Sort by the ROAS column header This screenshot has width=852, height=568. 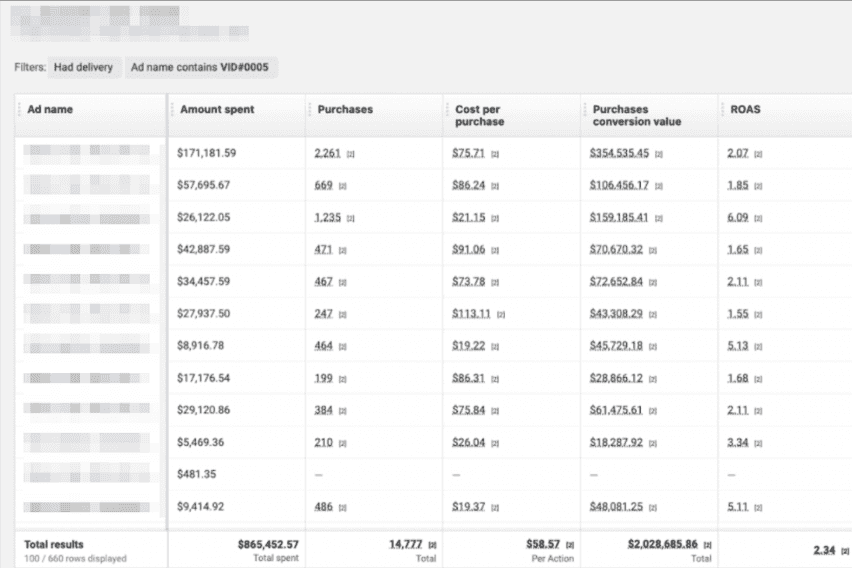[738, 109]
